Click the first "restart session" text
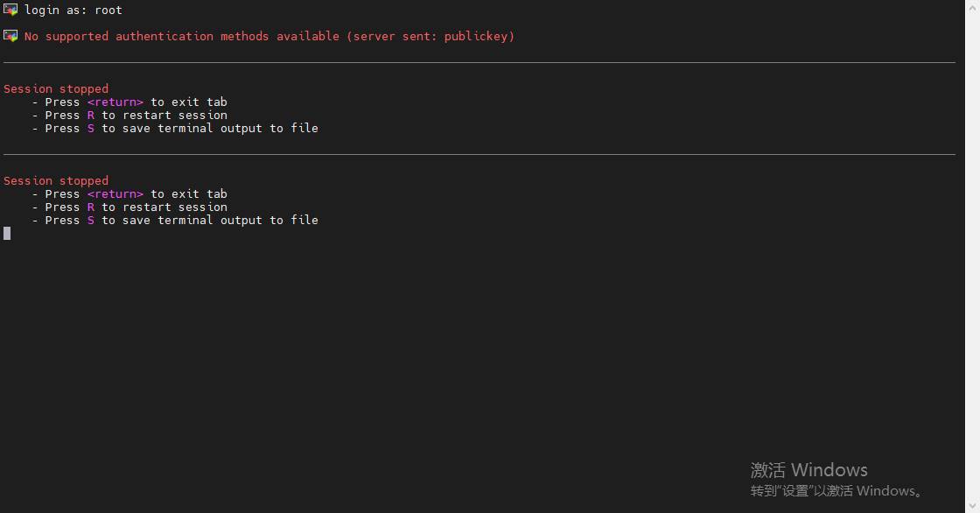The image size is (980, 513). click(175, 116)
